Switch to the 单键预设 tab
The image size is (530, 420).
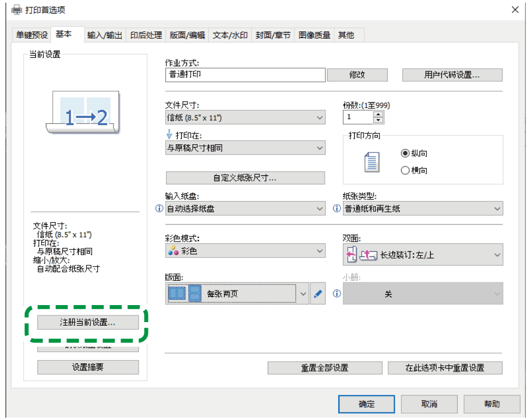tap(31, 35)
